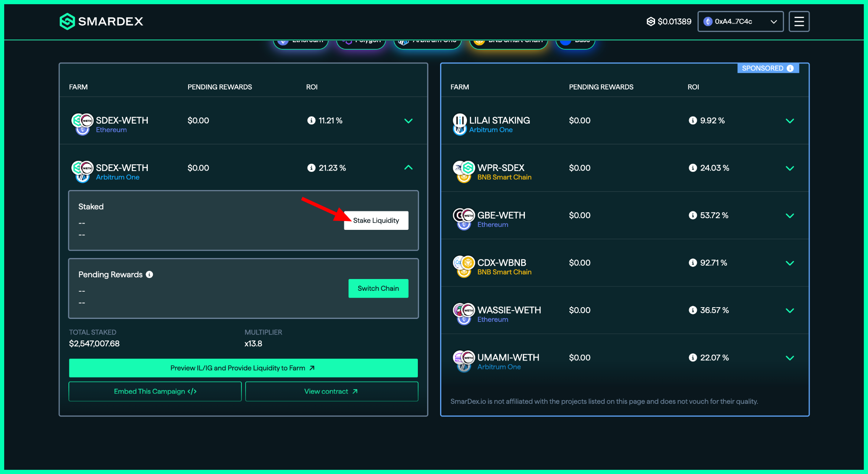
Task: Open wallet address 0xA4...7C4c dropdown
Action: (740, 21)
